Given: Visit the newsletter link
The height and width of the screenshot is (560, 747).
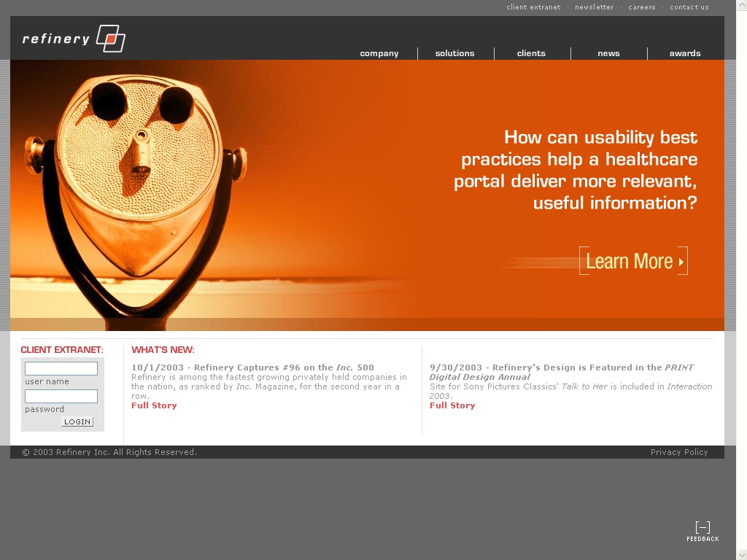Looking at the screenshot, I should [594, 7].
